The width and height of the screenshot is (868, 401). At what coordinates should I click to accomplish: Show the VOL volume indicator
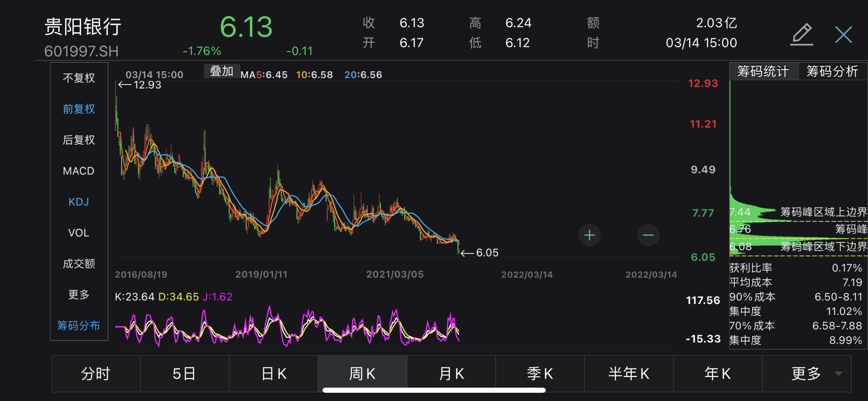pos(79,233)
